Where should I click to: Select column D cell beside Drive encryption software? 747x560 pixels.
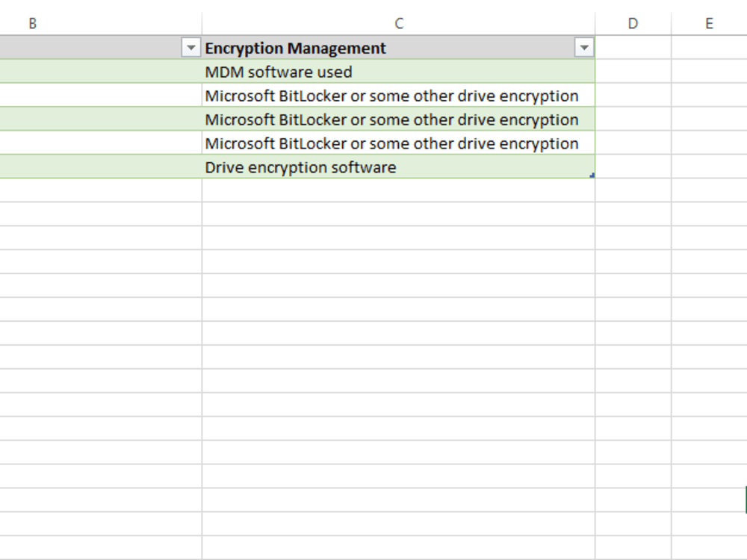coord(633,167)
